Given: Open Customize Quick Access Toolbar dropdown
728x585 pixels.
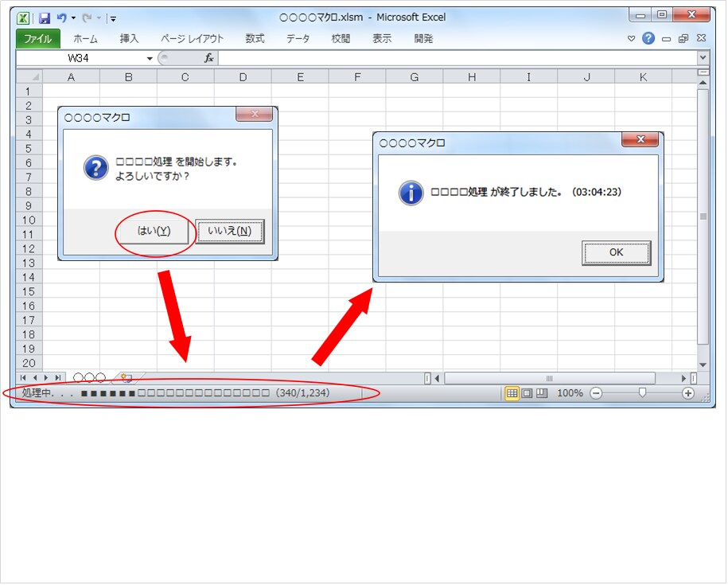Looking at the screenshot, I should click(113, 19).
